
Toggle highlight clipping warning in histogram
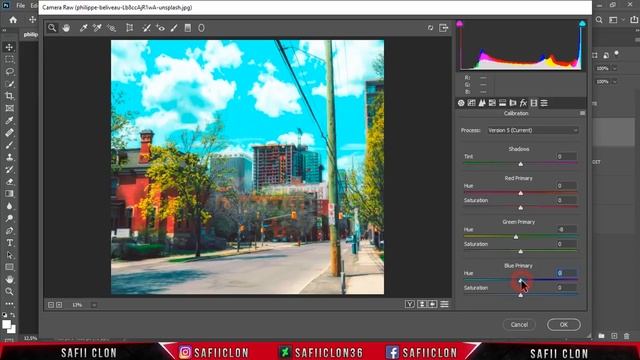pyautogui.click(x=582, y=24)
